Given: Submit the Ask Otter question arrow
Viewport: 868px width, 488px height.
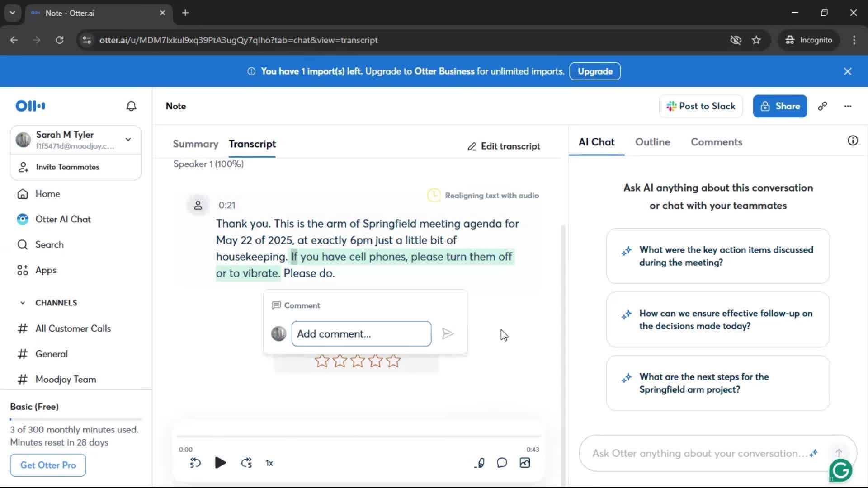Looking at the screenshot, I should [839, 452].
